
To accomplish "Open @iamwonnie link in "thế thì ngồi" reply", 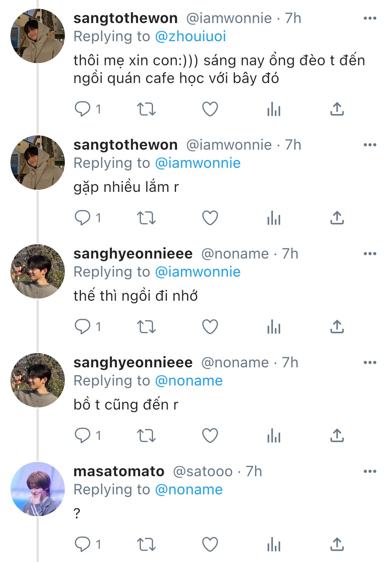I will [198, 272].
